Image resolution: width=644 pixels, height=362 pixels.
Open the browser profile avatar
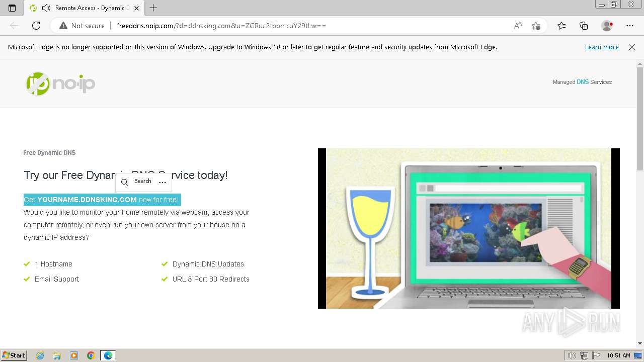pyautogui.click(x=607, y=26)
